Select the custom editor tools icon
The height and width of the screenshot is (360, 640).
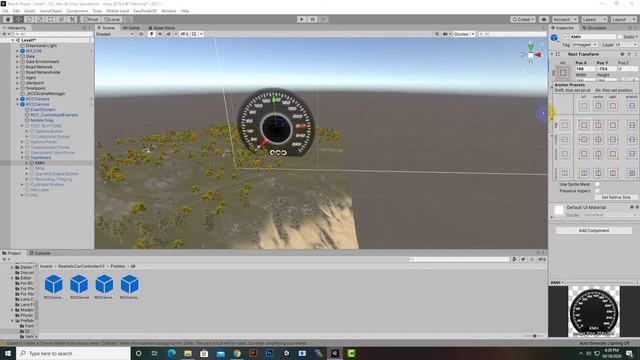72,19
